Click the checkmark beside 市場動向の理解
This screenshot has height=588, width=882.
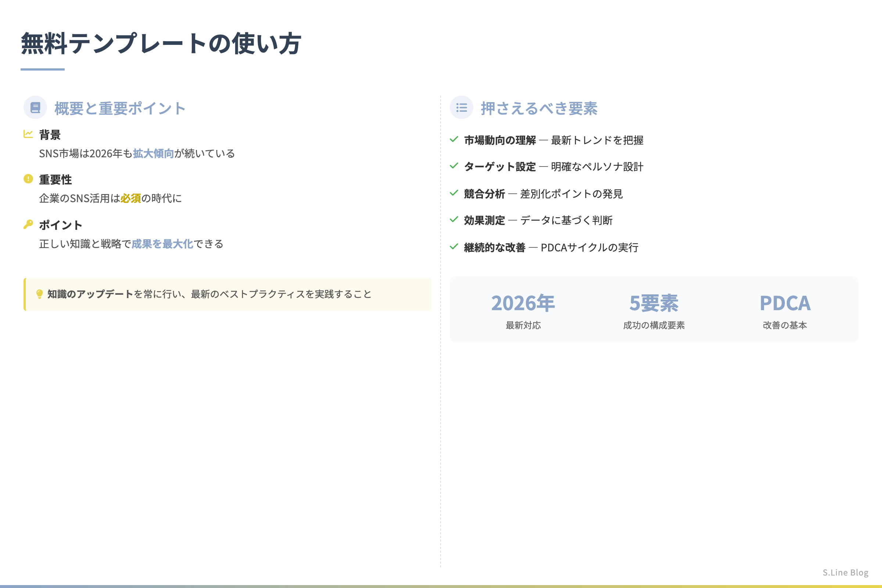pyautogui.click(x=454, y=139)
